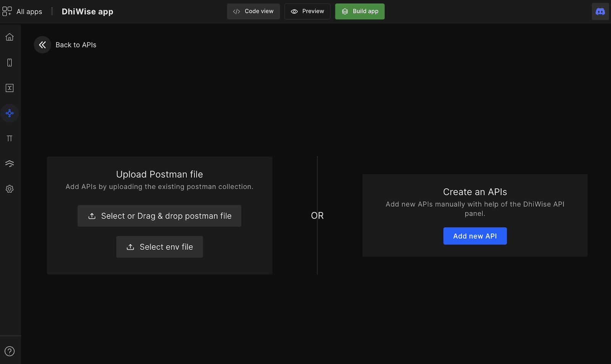Click Build app
This screenshot has width=611, height=364.
(x=359, y=11)
